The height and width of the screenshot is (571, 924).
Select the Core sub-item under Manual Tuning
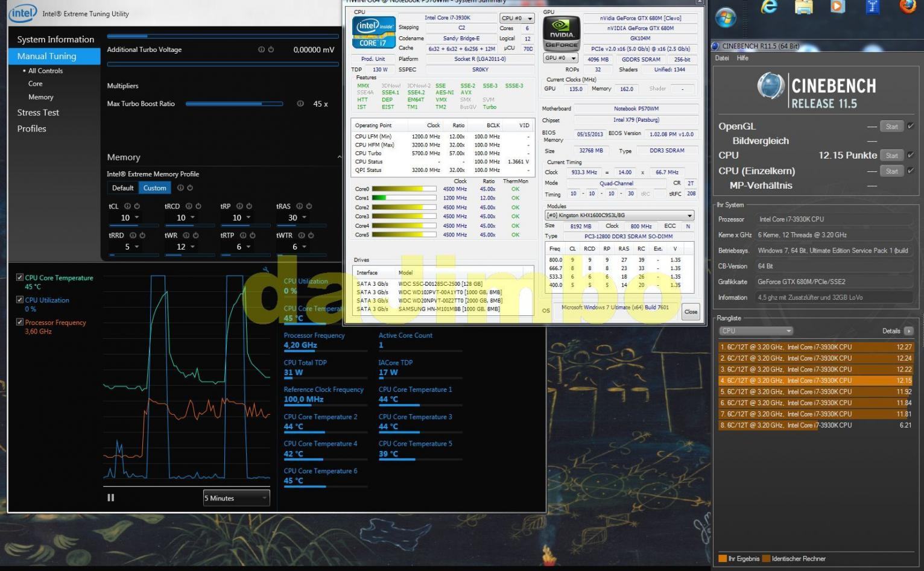(36, 84)
